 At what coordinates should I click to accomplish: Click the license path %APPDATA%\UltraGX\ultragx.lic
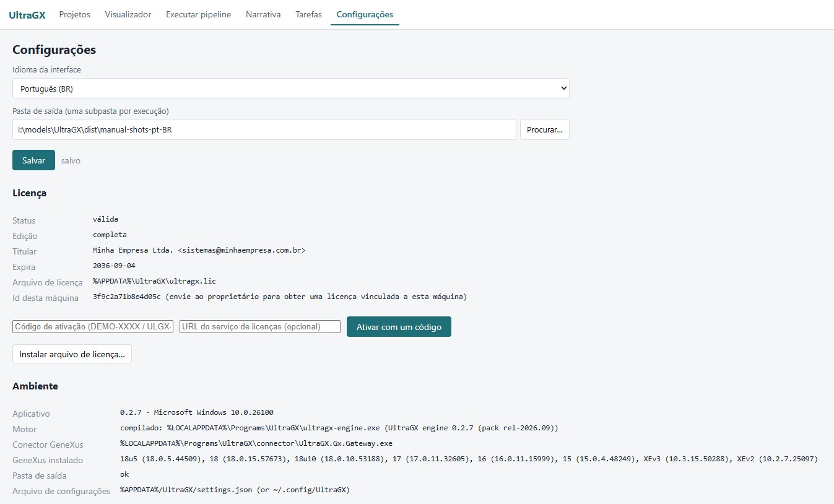pyautogui.click(x=154, y=281)
